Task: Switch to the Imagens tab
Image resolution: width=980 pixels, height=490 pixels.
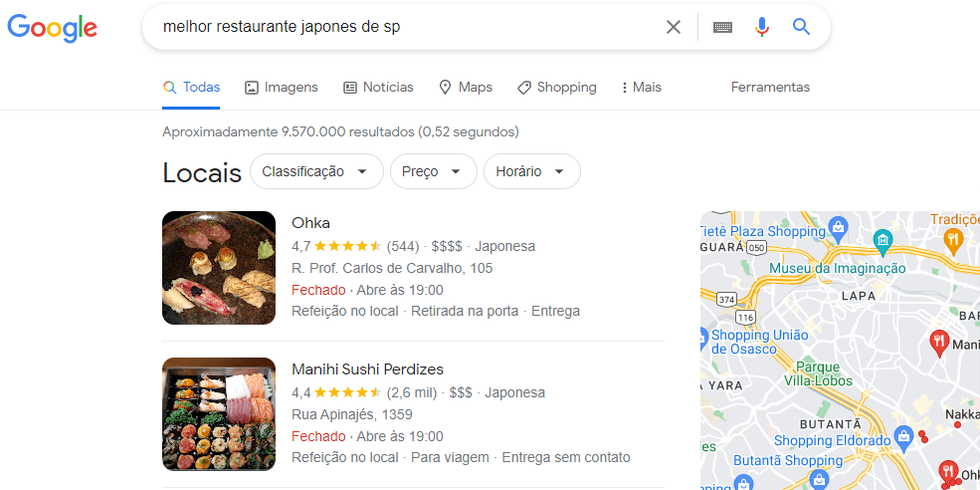Action: tap(282, 88)
